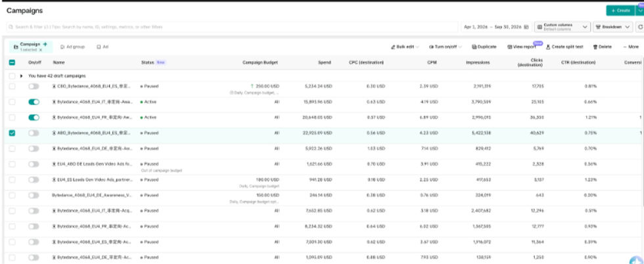Turn off the Bytedance FR active campaign
This screenshot has height=264, width=644.
coord(34,118)
